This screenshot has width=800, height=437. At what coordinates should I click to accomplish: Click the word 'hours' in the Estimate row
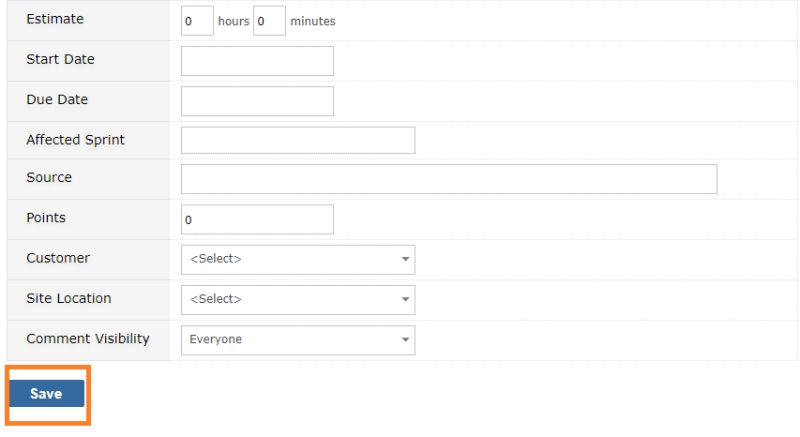pyautogui.click(x=234, y=21)
